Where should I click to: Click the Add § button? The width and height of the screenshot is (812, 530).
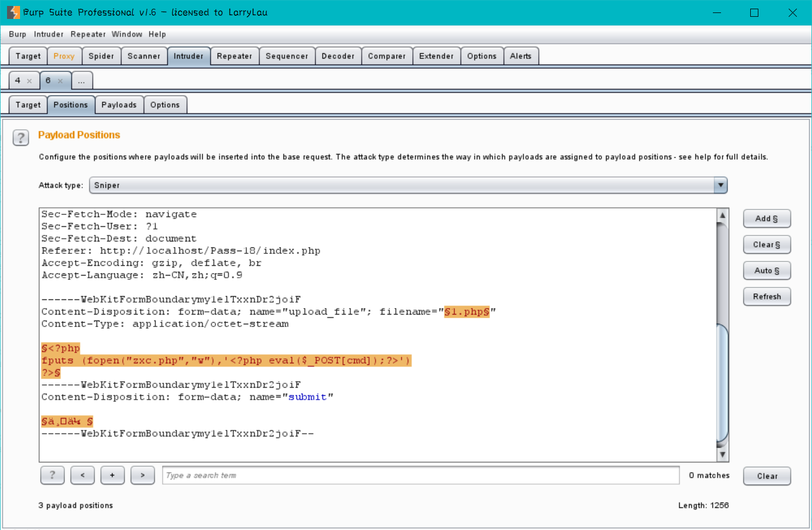(x=767, y=219)
